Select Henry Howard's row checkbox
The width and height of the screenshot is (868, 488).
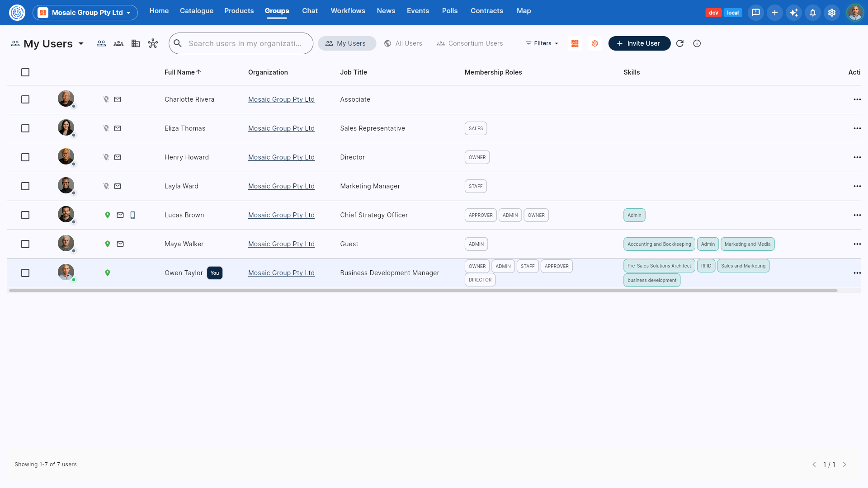(x=25, y=157)
